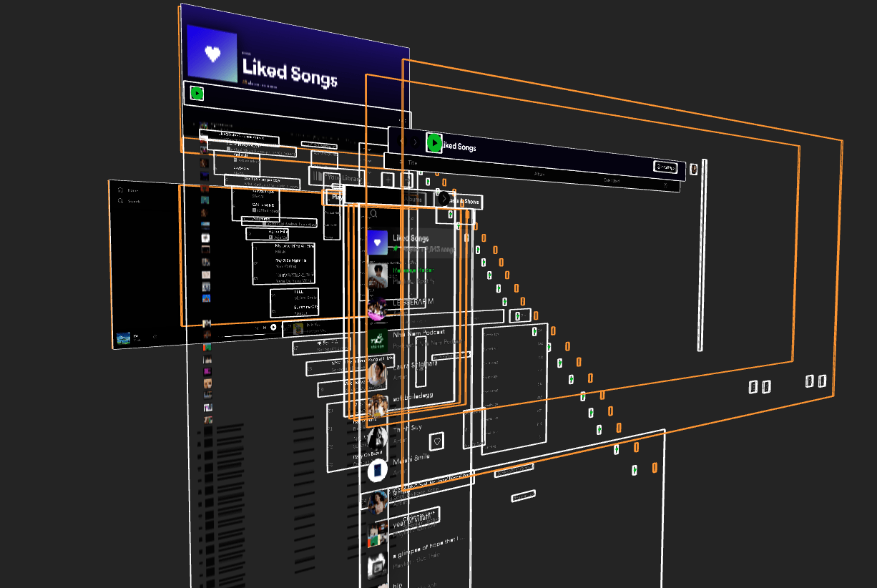Click the plus icon beside Your Library
Image resolution: width=877 pixels, height=588 pixels.
point(388,180)
